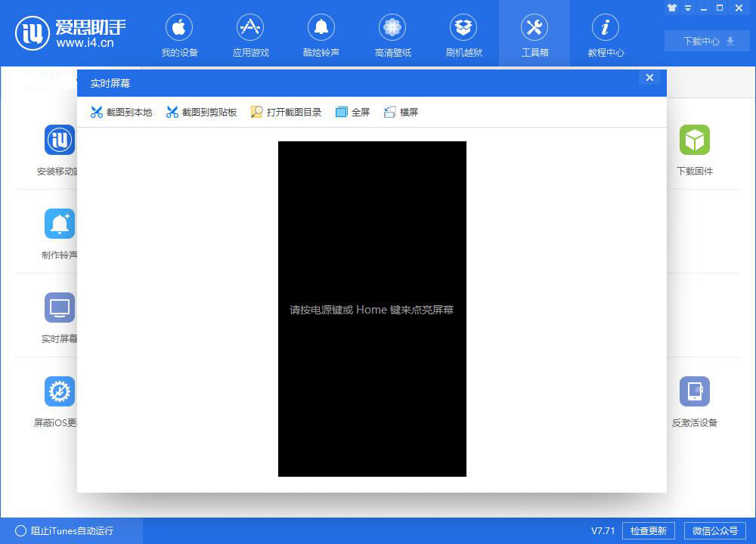Click the black live screen preview area
756x544 pixels.
tap(372, 308)
